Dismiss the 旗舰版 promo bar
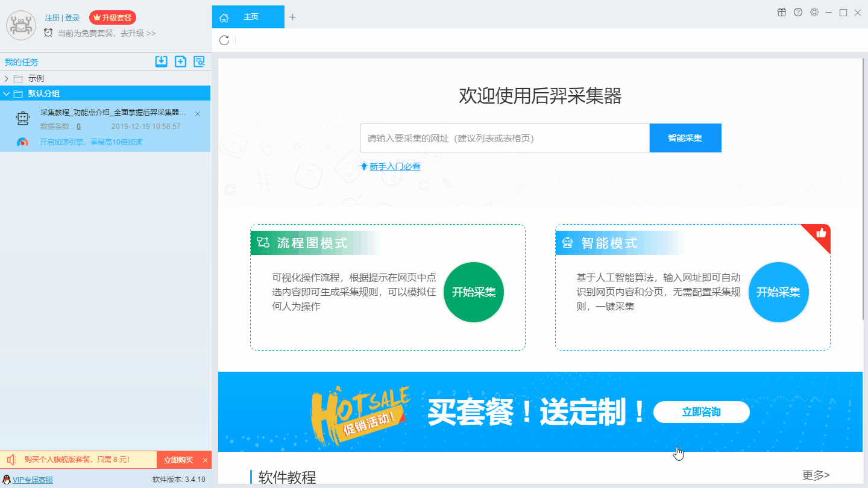The height and width of the screenshot is (488, 868). tap(205, 460)
